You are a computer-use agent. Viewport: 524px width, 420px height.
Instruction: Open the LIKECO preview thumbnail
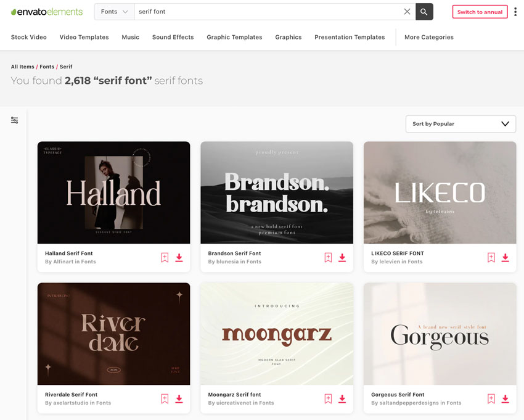[440, 192]
